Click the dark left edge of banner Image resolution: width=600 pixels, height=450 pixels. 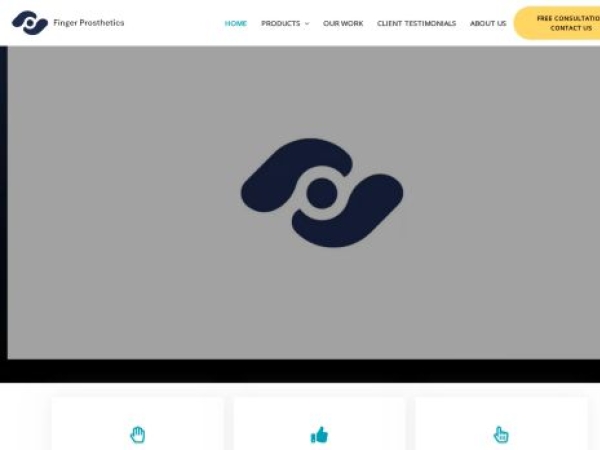(x=3, y=200)
